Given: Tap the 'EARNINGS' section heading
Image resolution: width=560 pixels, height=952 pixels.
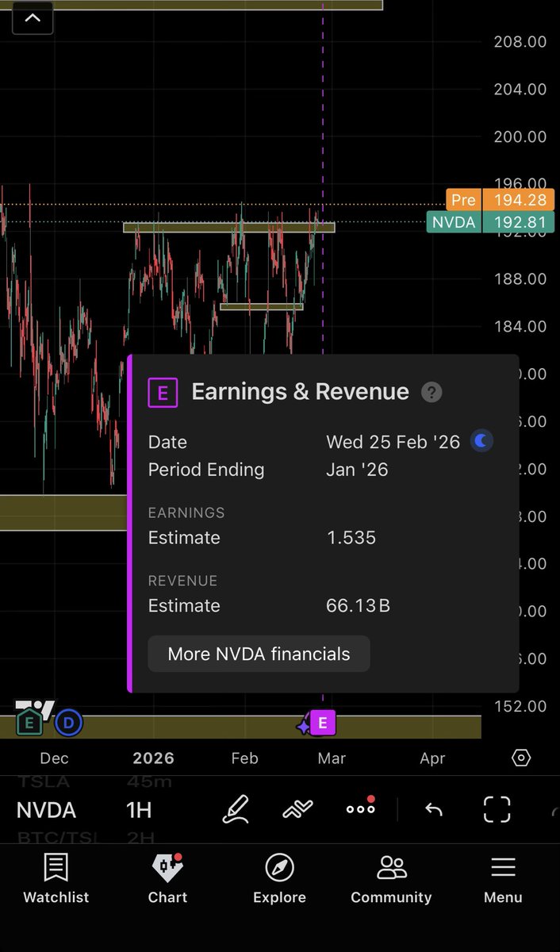Looking at the screenshot, I should pyautogui.click(x=186, y=512).
